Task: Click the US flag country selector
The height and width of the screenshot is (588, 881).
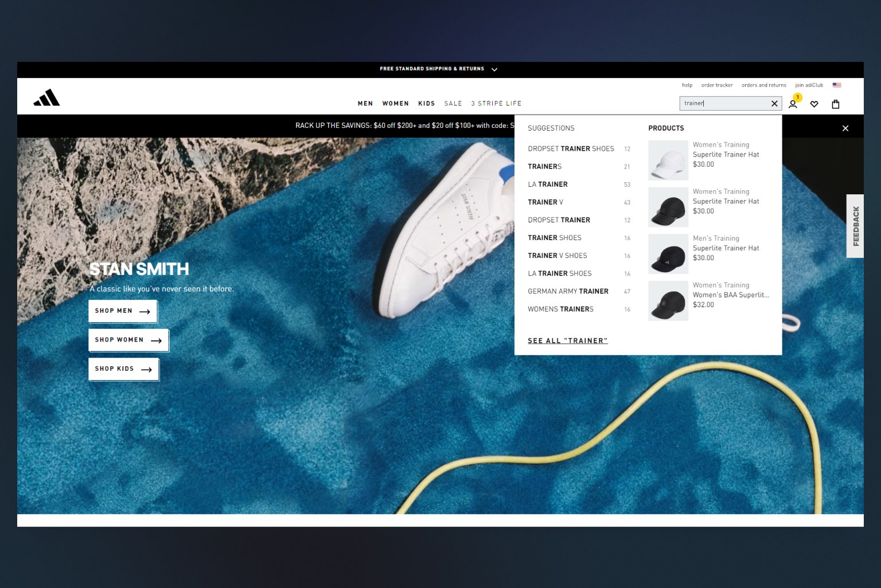Action: tap(837, 85)
